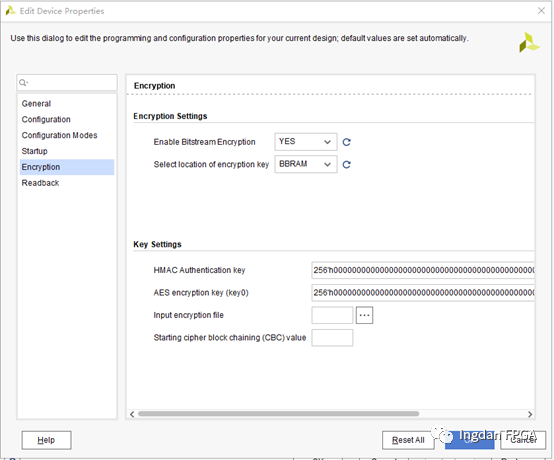Edit the HMAC Authentication key field
This screenshot has height=460, width=554.
423,270
